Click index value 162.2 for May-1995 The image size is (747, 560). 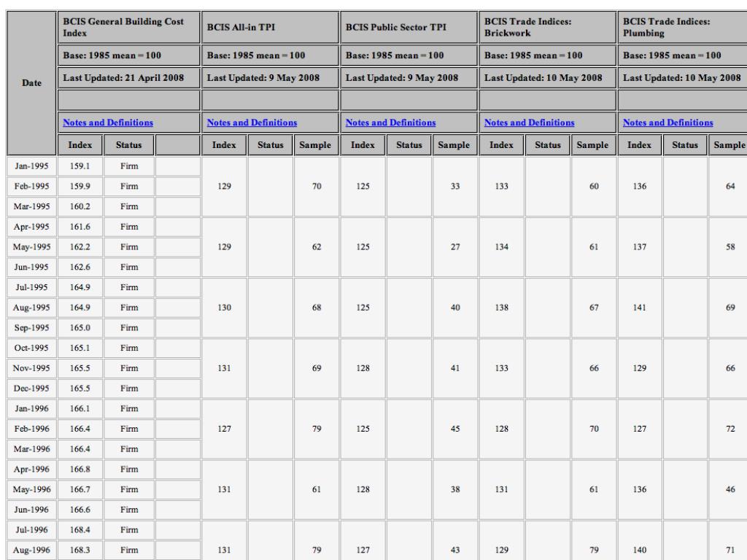(x=80, y=247)
